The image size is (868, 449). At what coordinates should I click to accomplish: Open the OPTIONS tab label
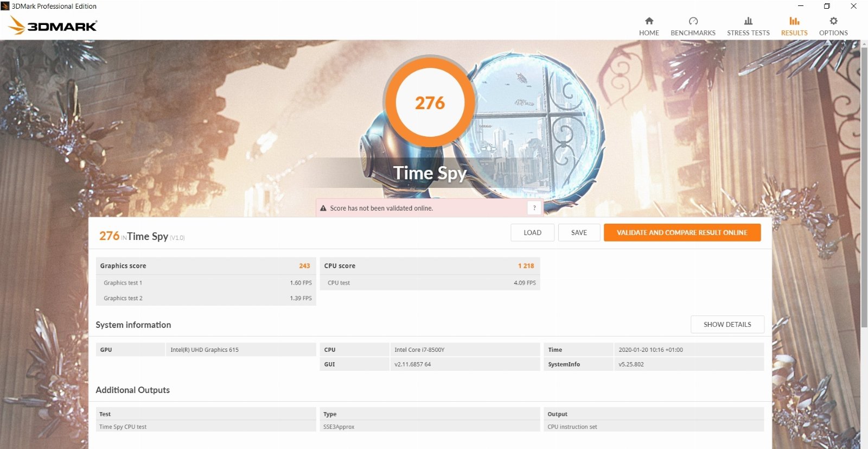click(833, 33)
